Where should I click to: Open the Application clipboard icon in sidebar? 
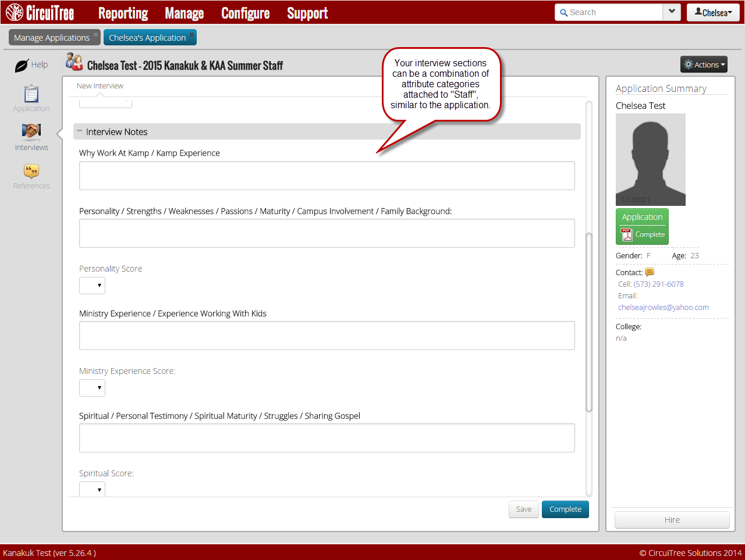(31, 94)
